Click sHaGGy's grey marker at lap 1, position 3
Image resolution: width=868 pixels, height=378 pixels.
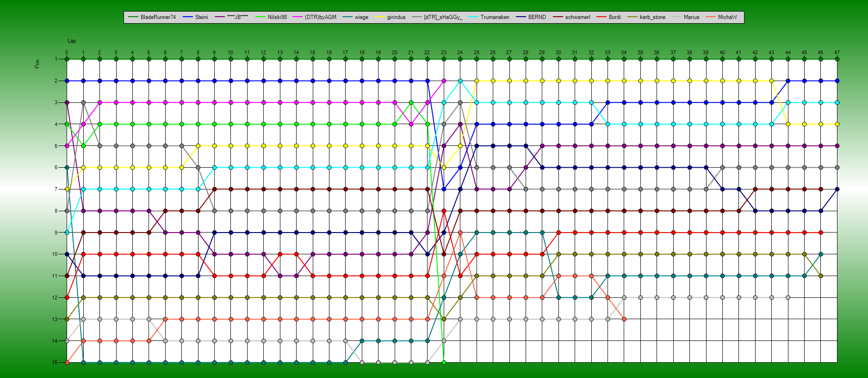(x=83, y=102)
